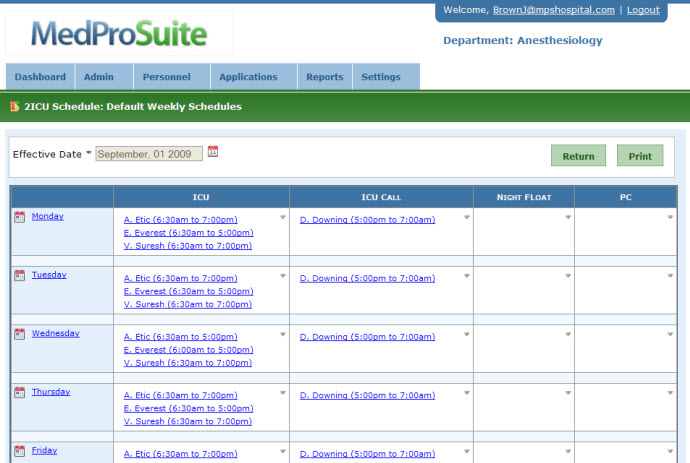The height and width of the screenshot is (463, 690).
Task: Expand Wednesday ICU Call dropdown arrow
Action: [x=466, y=334]
